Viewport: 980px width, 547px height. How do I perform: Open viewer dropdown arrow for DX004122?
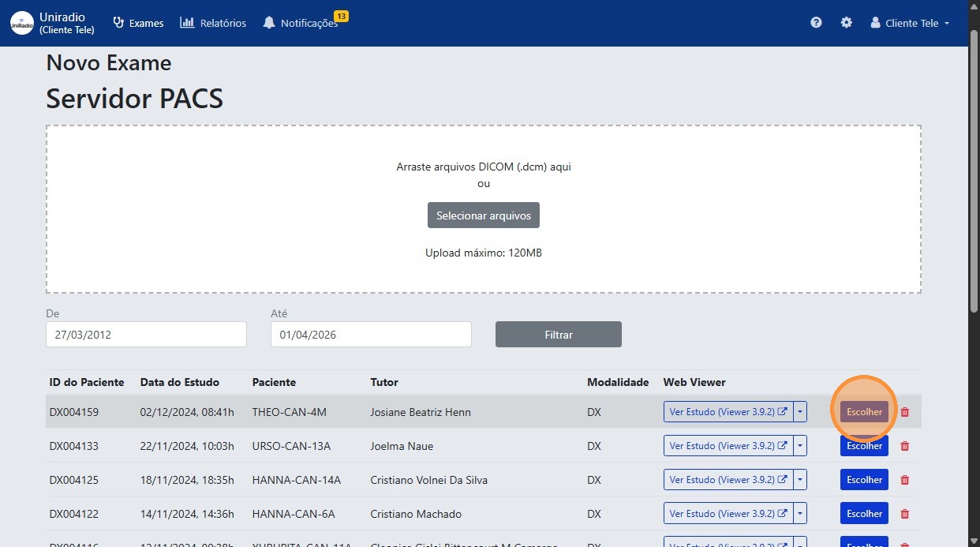(x=801, y=514)
